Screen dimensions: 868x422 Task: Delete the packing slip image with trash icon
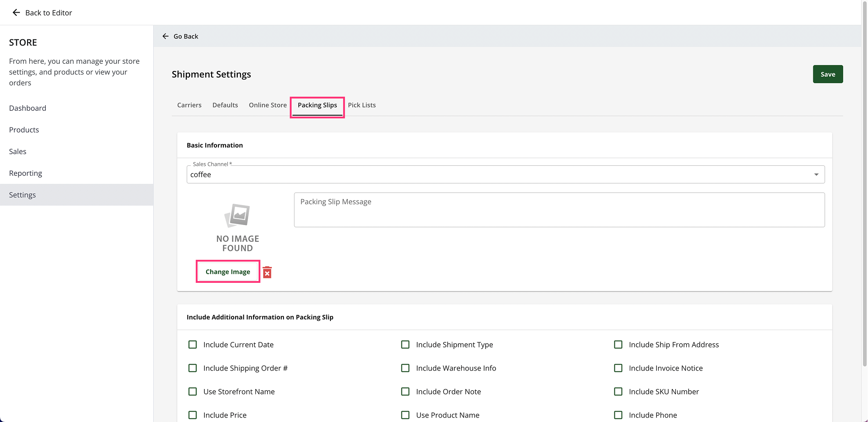267,272
